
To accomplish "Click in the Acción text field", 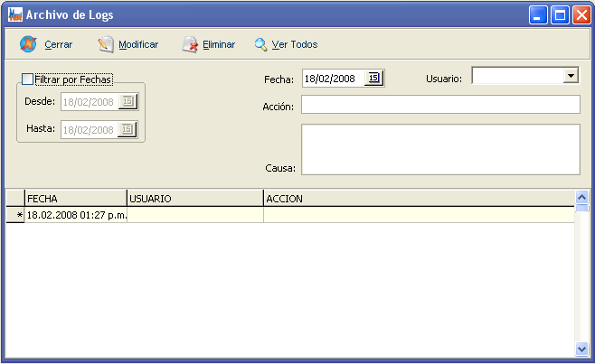I will click(x=440, y=105).
